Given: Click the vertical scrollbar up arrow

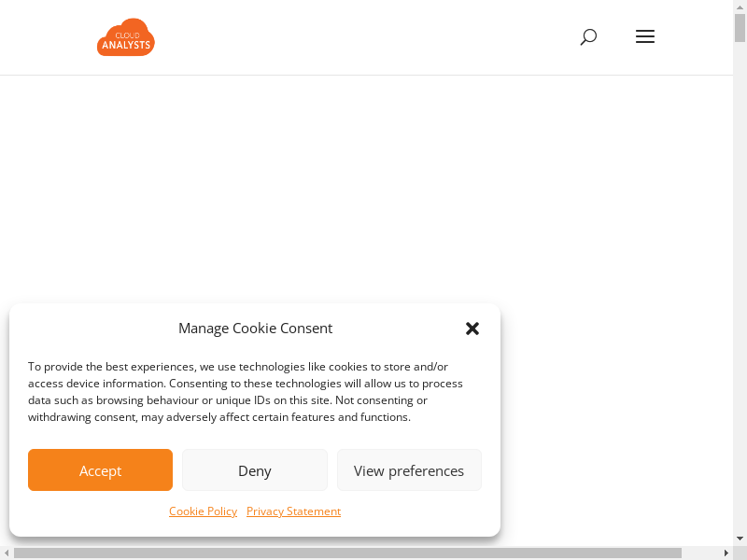Looking at the screenshot, I should tap(740, 7).
